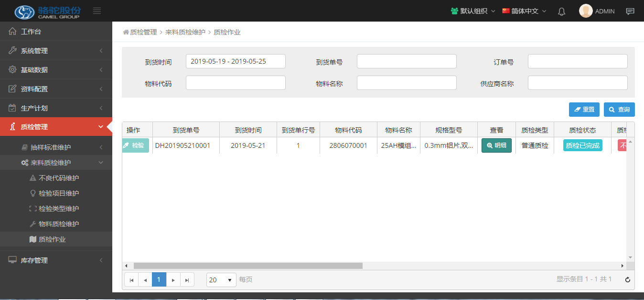Open the 20 per-page size dropdown
The image size is (644, 300).
[x=221, y=280]
